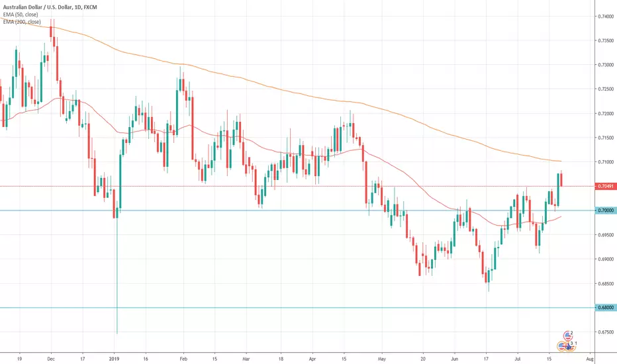Click the 0.72500 price axis label

pyautogui.click(x=606, y=89)
